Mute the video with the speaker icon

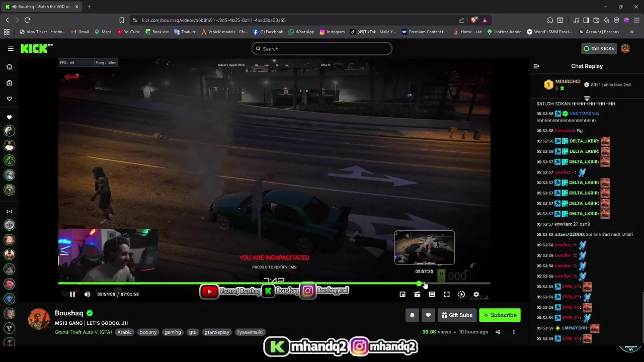pos(87,294)
